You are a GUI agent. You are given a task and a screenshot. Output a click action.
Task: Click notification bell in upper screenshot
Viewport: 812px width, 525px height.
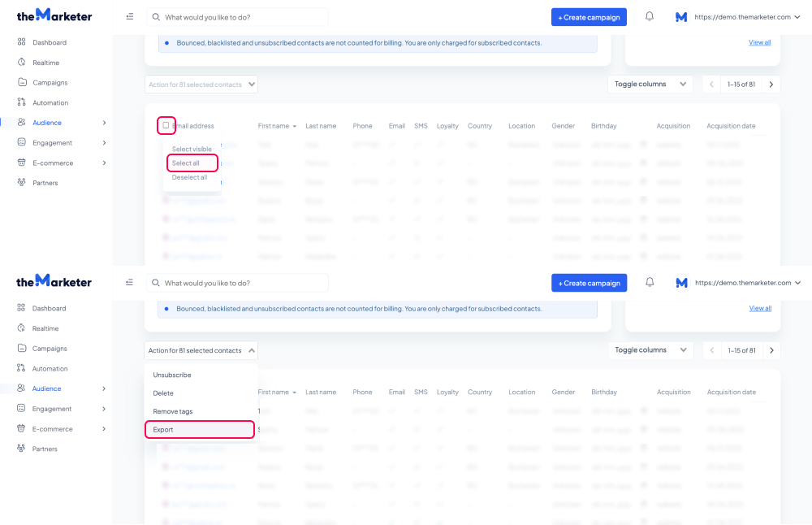click(x=650, y=16)
